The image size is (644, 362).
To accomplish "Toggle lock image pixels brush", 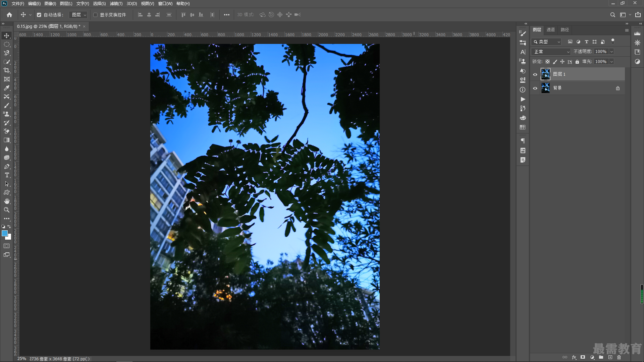I will (555, 62).
